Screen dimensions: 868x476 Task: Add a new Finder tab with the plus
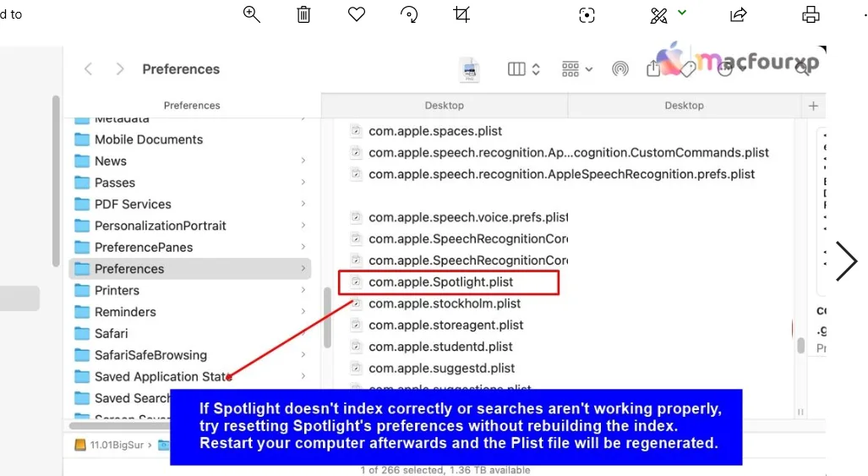pos(813,106)
